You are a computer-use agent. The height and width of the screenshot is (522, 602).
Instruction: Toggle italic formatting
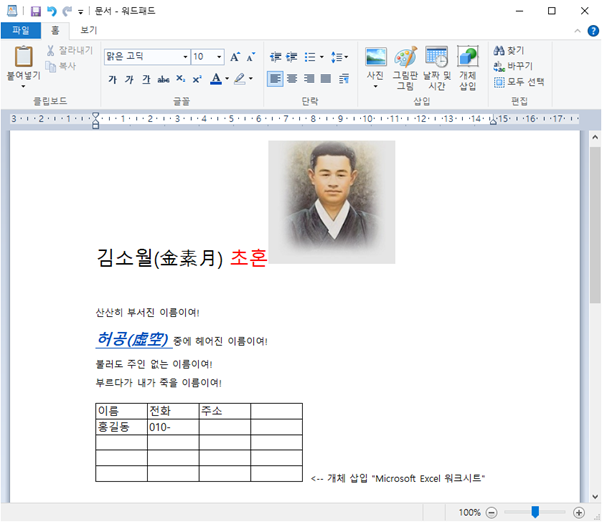pos(129,79)
